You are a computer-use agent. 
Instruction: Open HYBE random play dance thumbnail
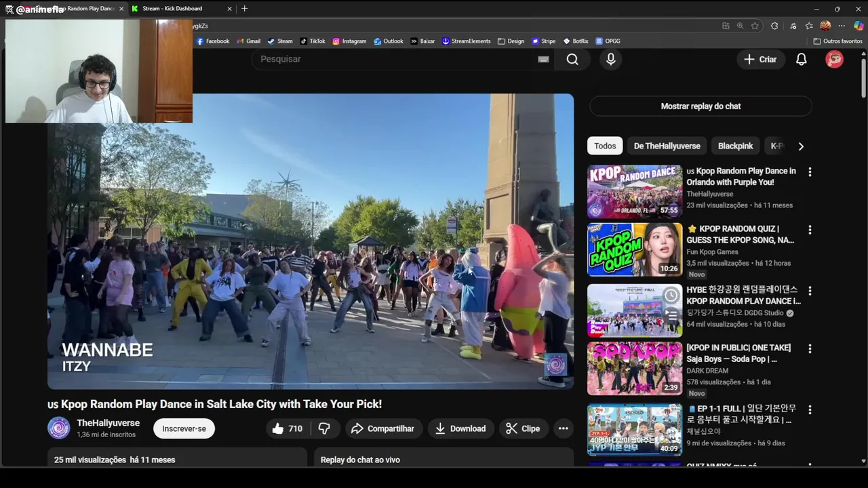click(635, 310)
